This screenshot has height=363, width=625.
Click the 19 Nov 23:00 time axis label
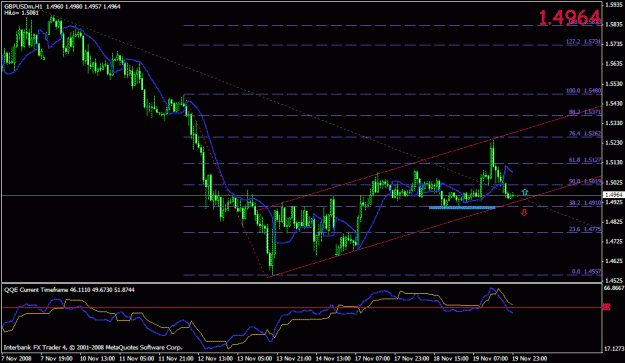click(530, 358)
